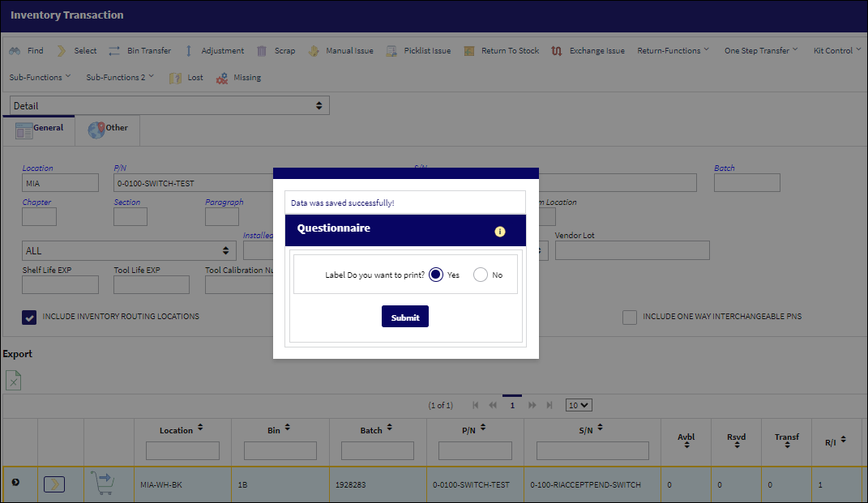Click the Location column filter box
Screen dimensions: 868x503
coord(182,450)
